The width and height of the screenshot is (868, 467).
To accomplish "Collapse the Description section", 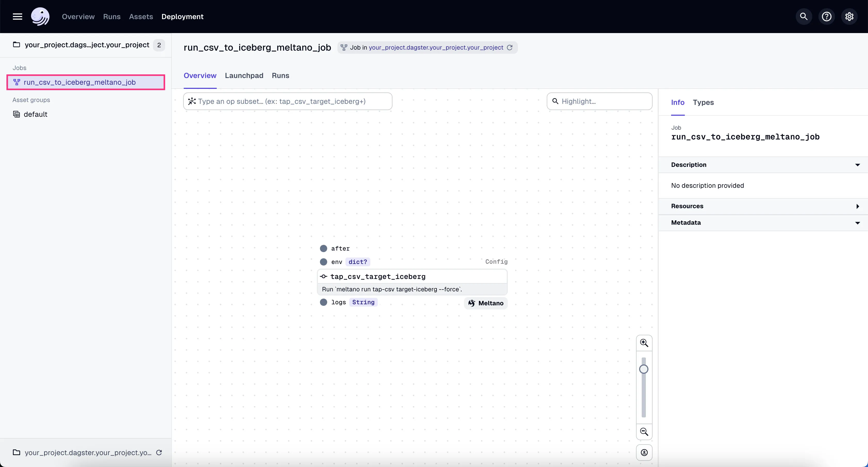I will pos(763,165).
